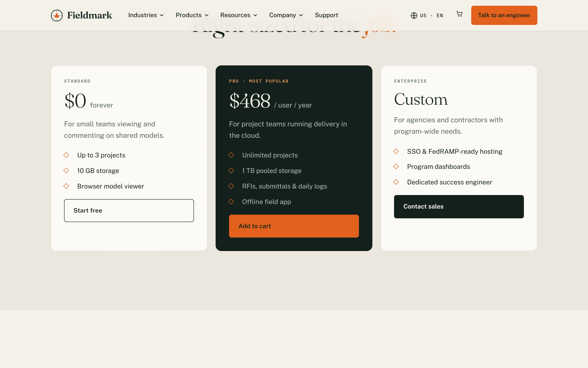The image size is (588, 368).
Task: Click the Browser model viewer text
Action: coord(110,186)
